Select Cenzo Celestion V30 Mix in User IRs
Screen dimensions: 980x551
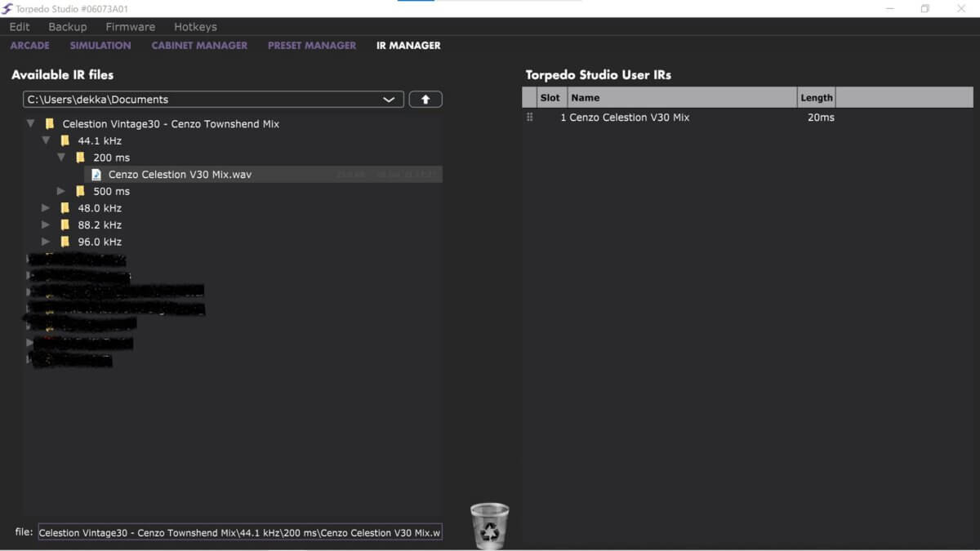(x=630, y=118)
